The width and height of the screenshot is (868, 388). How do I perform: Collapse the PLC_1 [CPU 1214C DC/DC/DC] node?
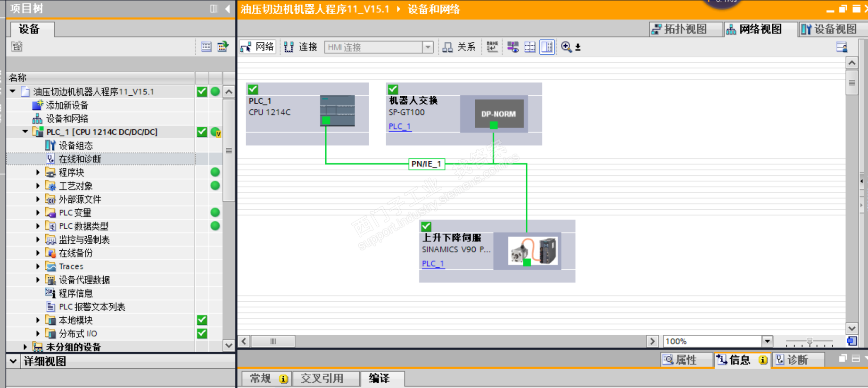pyautogui.click(x=25, y=132)
